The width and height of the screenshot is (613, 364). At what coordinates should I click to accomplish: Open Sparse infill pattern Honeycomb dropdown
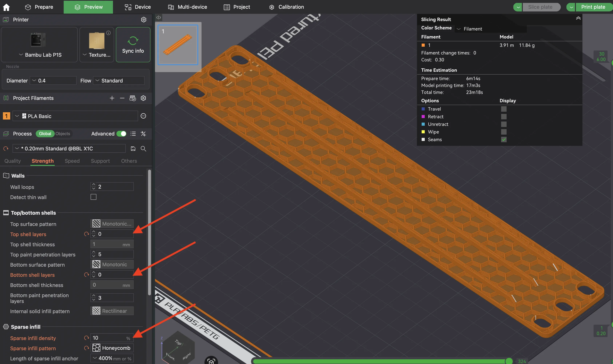tap(112, 348)
